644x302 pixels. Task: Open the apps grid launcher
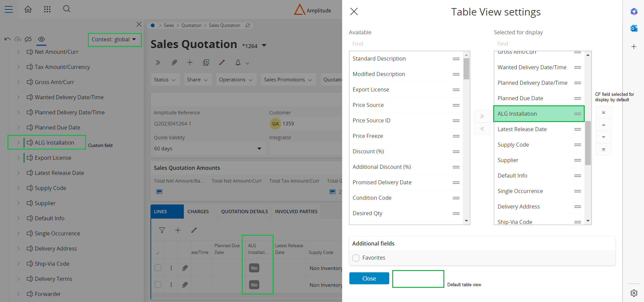[x=47, y=9]
